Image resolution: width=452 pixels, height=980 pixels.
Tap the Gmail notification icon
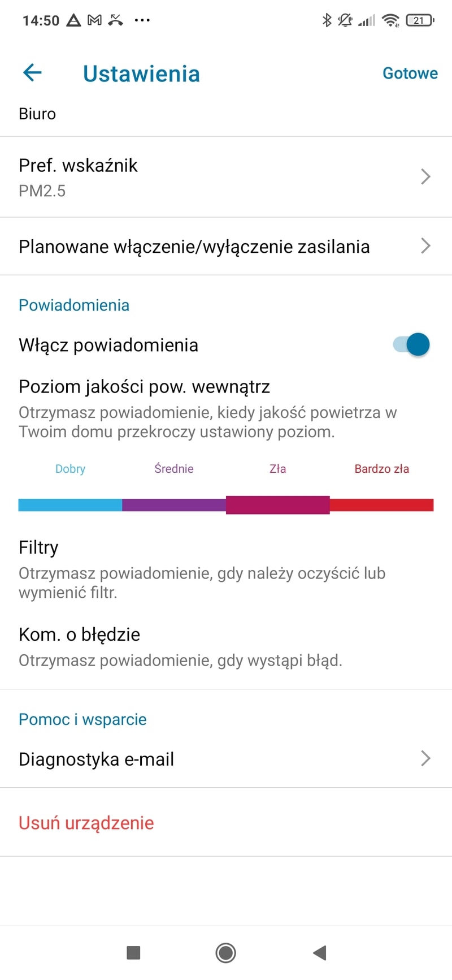coord(95,20)
